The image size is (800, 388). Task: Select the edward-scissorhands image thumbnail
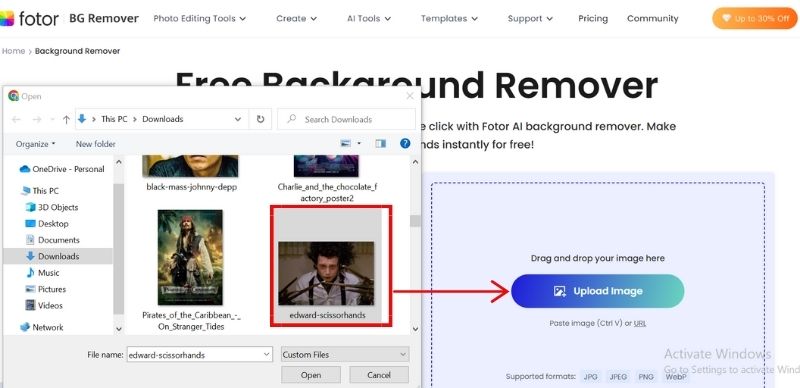point(327,273)
